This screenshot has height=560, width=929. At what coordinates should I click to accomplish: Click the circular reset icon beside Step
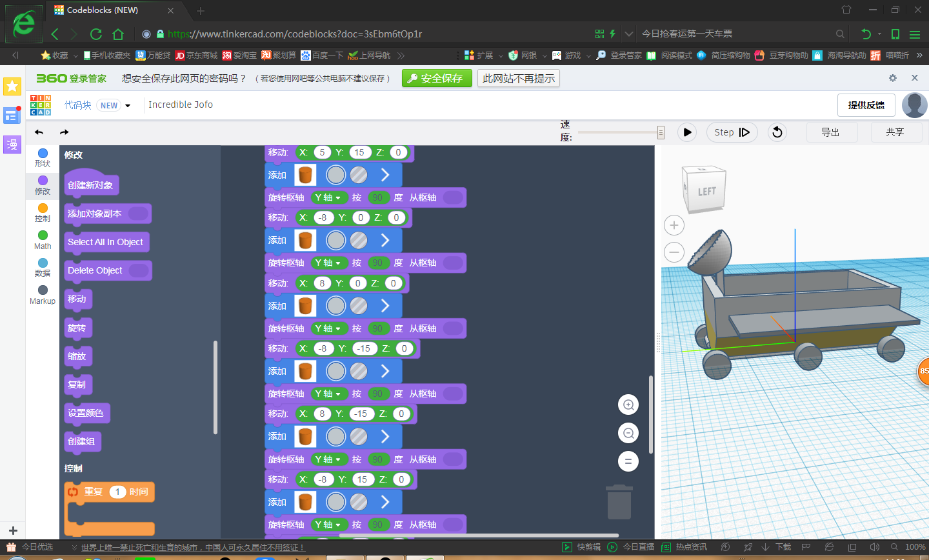pyautogui.click(x=777, y=132)
